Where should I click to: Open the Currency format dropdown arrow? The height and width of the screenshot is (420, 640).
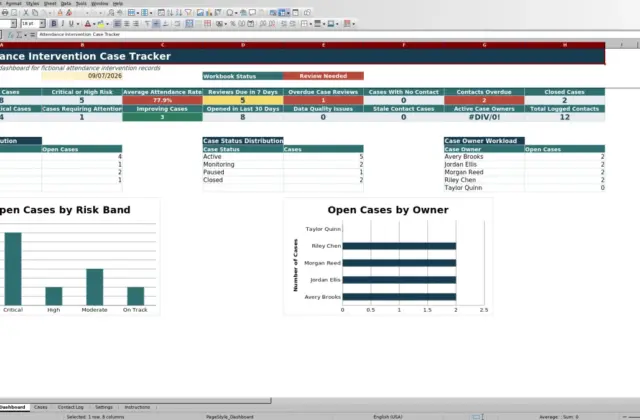pos(226,24)
